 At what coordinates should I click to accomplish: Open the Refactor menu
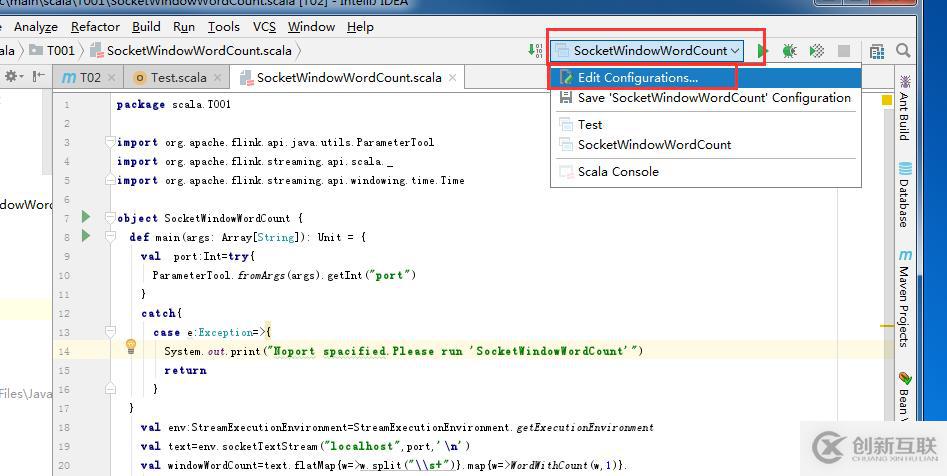[x=95, y=27]
